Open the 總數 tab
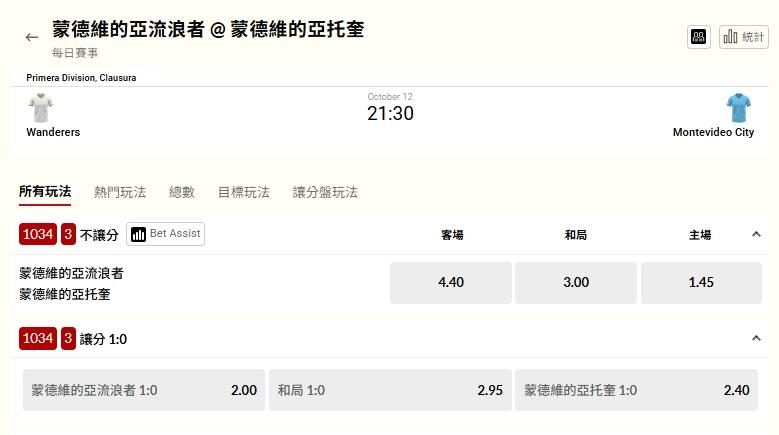This screenshot has height=435, width=779. point(182,192)
